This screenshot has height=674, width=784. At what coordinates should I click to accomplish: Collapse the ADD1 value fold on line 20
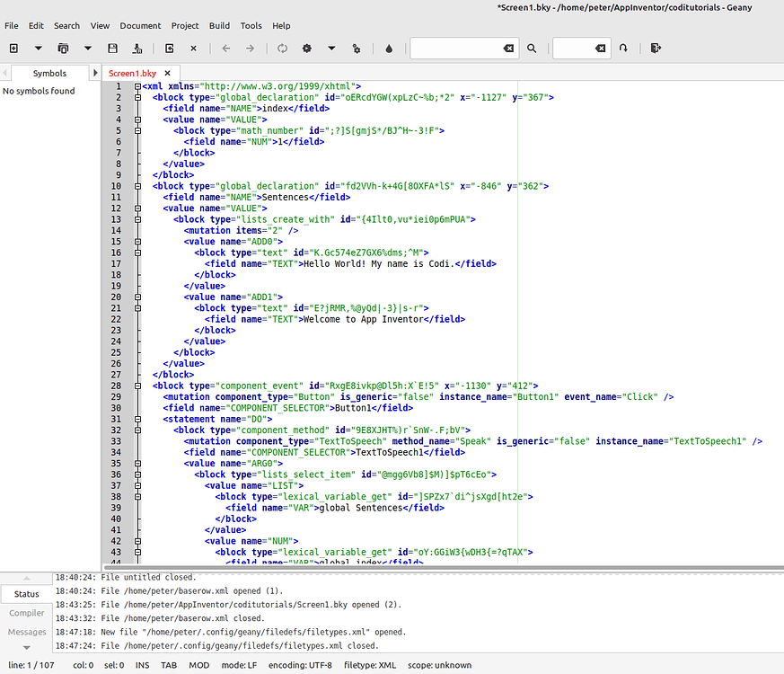pyautogui.click(x=137, y=297)
